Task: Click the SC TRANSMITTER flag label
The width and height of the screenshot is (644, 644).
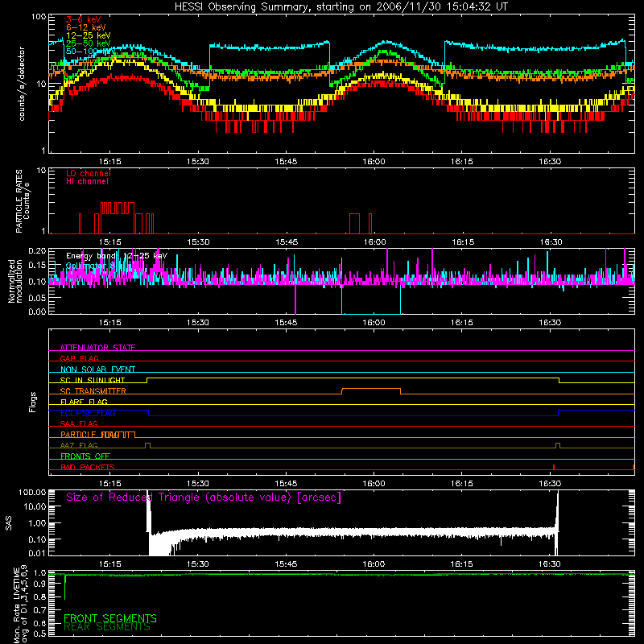Action: [x=93, y=390]
